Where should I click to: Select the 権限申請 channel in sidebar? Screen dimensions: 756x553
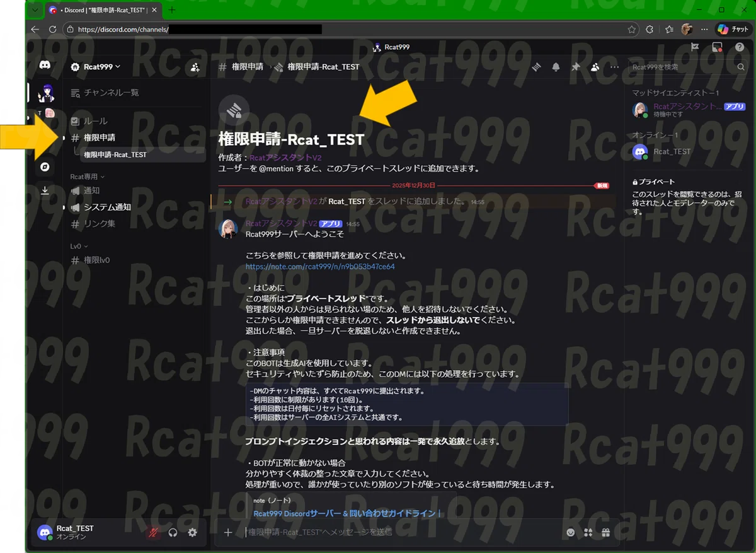point(135,137)
